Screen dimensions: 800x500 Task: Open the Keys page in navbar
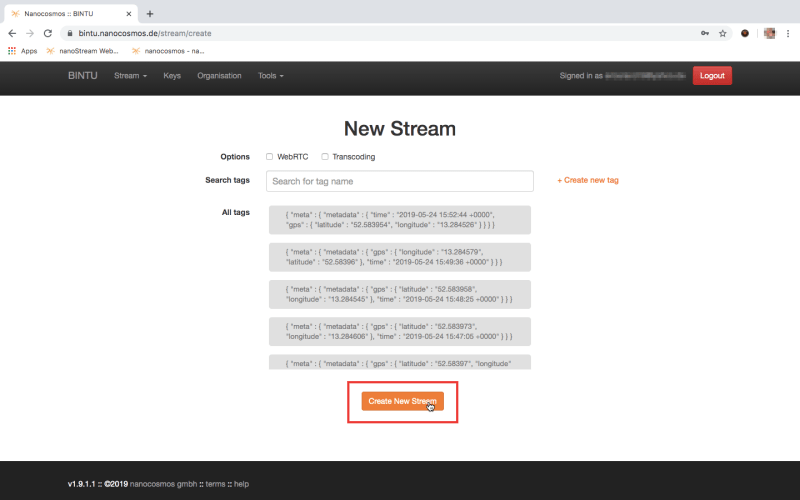172,76
